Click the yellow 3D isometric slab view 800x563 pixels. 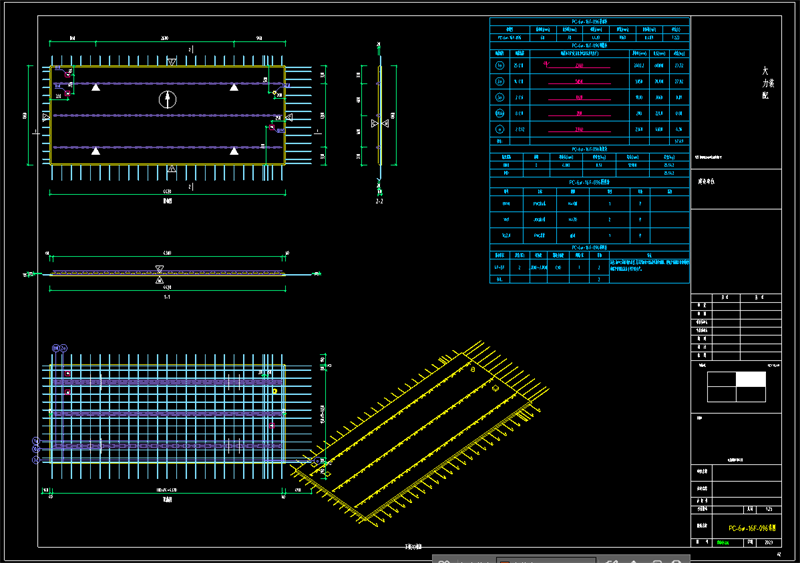click(421, 434)
